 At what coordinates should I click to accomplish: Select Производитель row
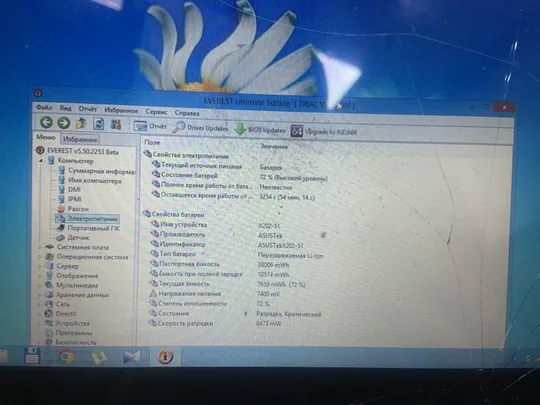click(216, 235)
